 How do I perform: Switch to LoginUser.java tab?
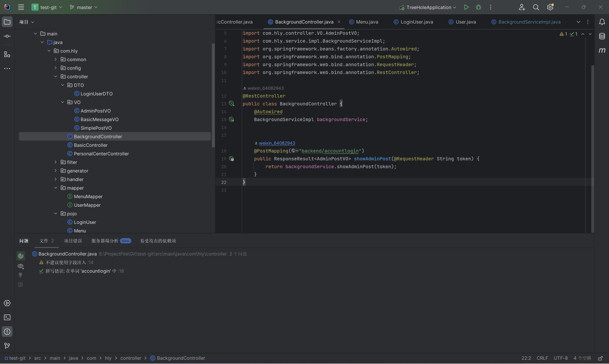pyautogui.click(x=413, y=22)
